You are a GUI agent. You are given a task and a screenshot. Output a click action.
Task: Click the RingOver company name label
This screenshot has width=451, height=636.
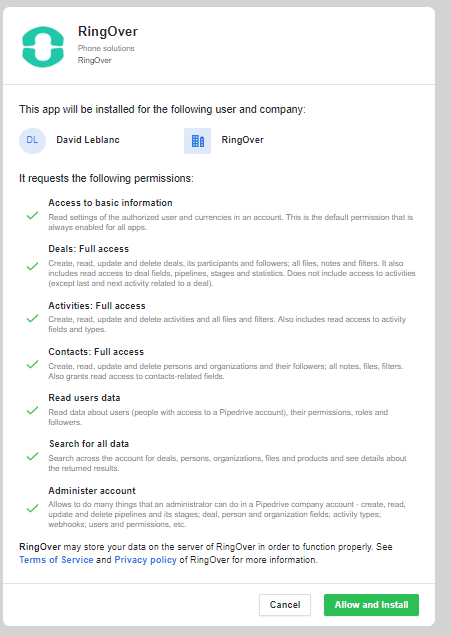point(243,140)
